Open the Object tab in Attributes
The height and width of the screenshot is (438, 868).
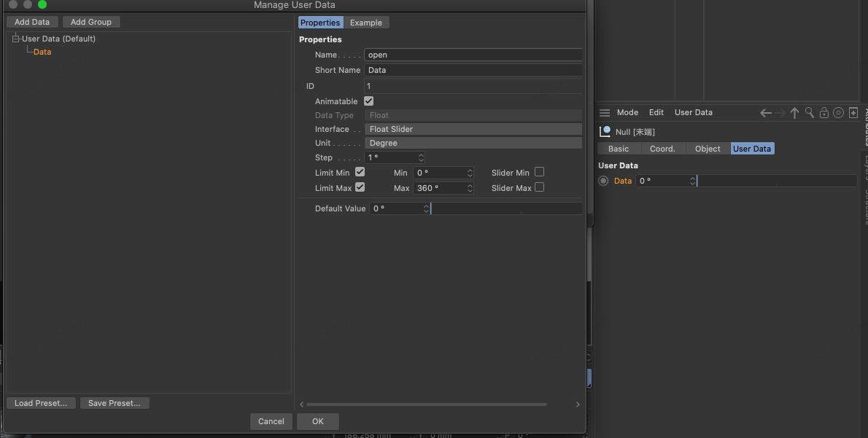point(708,149)
